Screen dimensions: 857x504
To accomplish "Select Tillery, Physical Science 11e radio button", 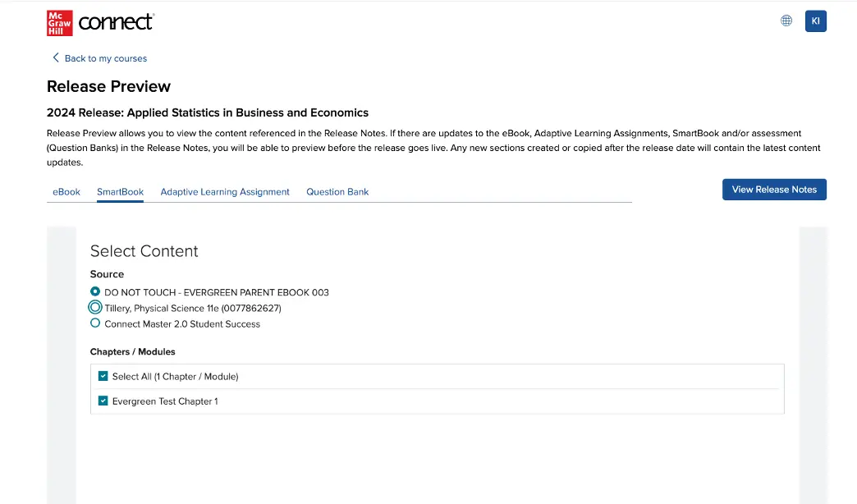I will 95,307.
